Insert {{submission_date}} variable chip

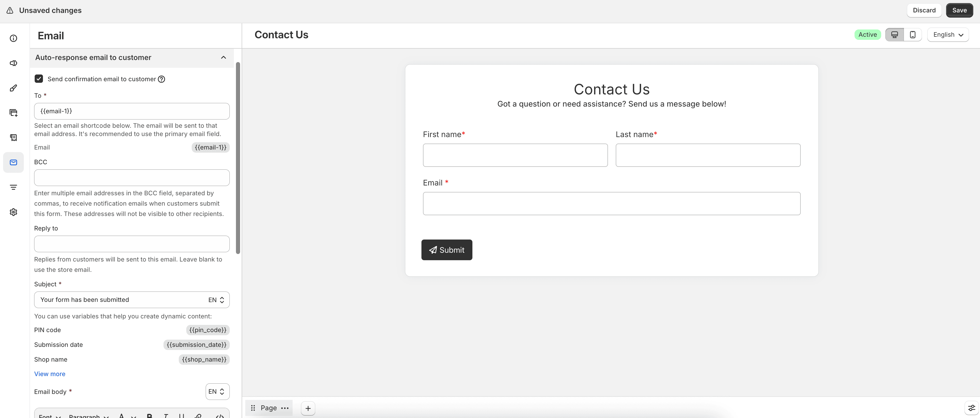pyautogui.click(x=196, y=345)
